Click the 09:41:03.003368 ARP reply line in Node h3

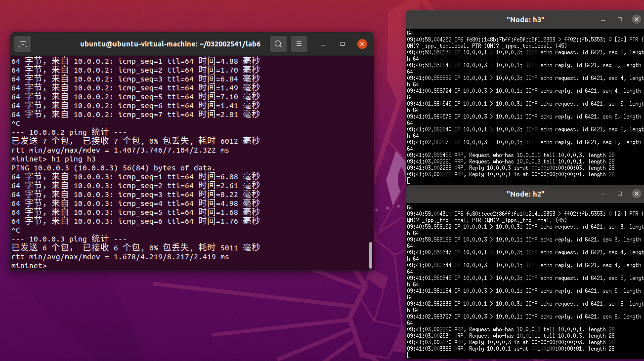(511, 174)
